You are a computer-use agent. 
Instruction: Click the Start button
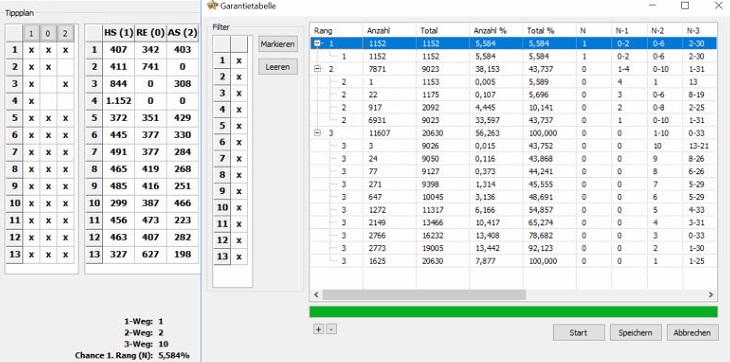[579, 333]
